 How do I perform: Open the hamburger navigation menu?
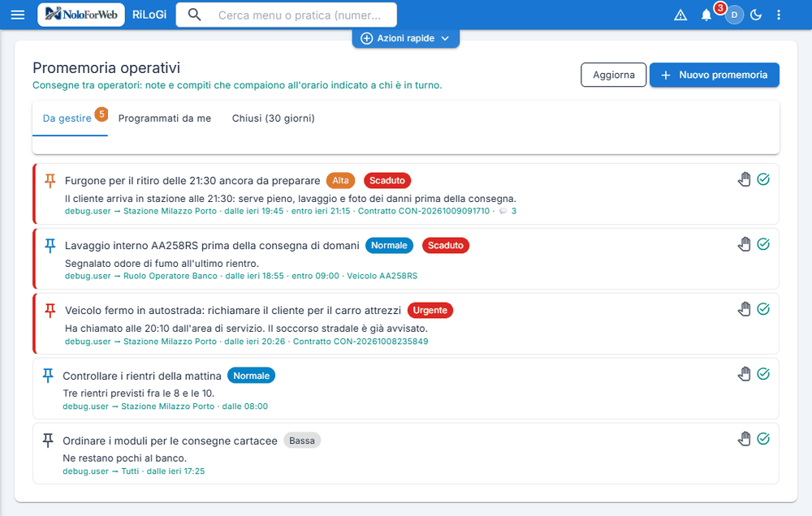(18, 15)
